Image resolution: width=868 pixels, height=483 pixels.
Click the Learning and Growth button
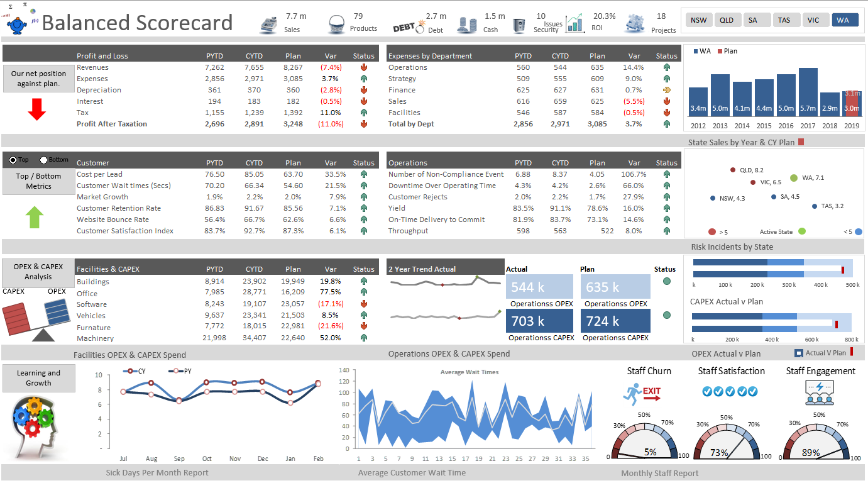coord(38,378)
